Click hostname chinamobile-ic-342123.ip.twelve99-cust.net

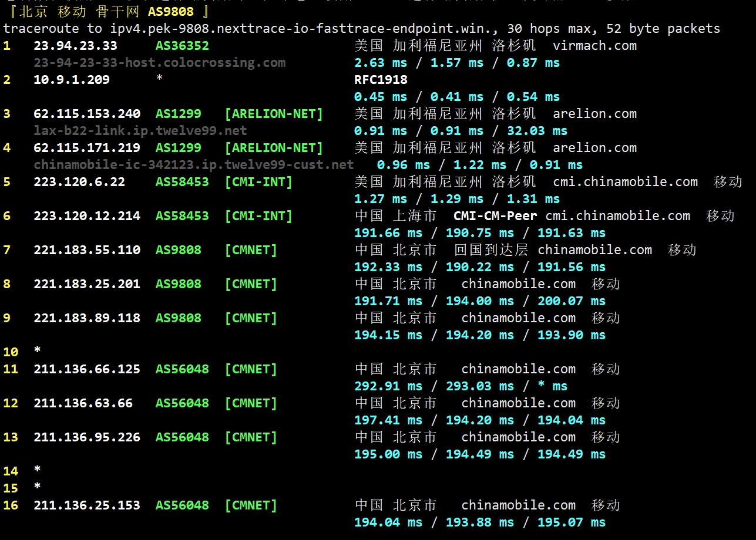194,165
